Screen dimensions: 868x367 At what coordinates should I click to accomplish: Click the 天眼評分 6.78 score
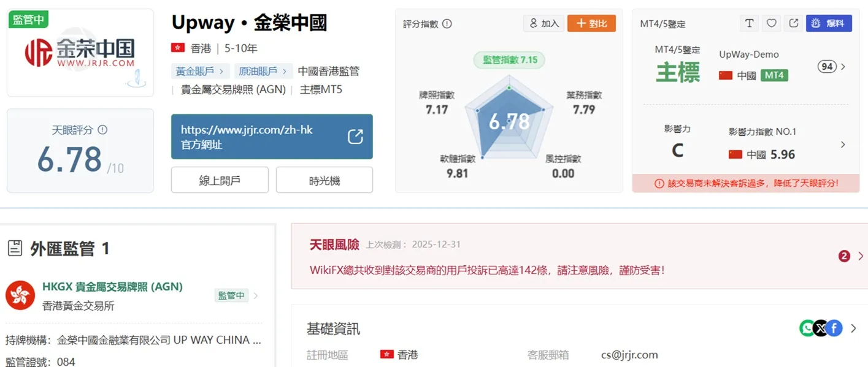point(69,160)
